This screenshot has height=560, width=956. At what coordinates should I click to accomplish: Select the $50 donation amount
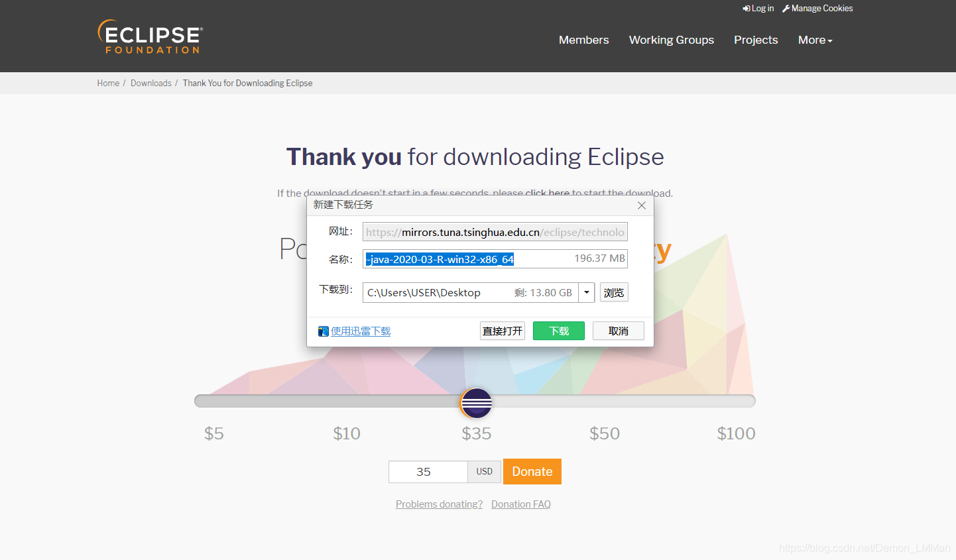click(x=605, y=433)
